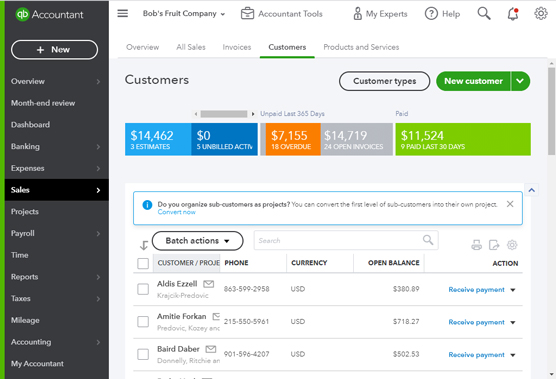The width and height of the screenshot is (556, 379).
Task: Tick the checkbox for Baird Daber
Action: [x=143, y=354]
